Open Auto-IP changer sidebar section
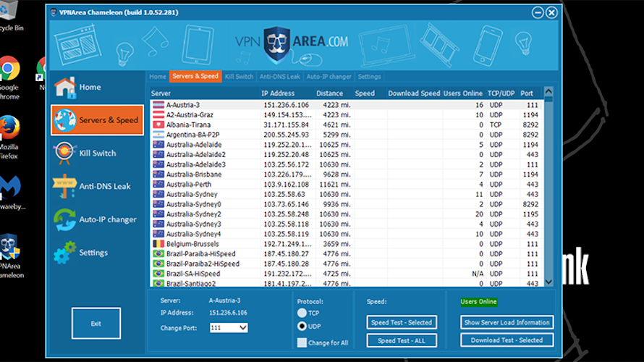Viewport: 644px width, 362px height. click(x=97, y=219)
